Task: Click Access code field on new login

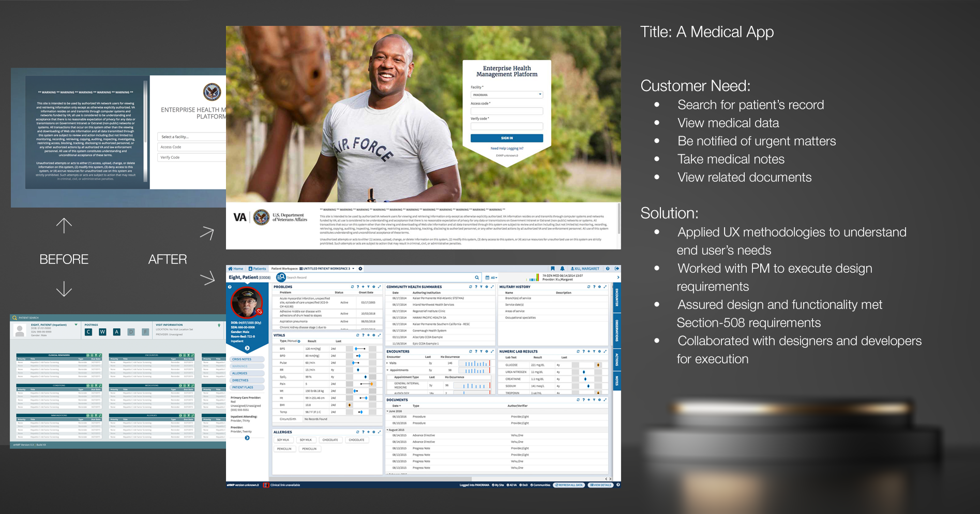Action: click(507, 111)
